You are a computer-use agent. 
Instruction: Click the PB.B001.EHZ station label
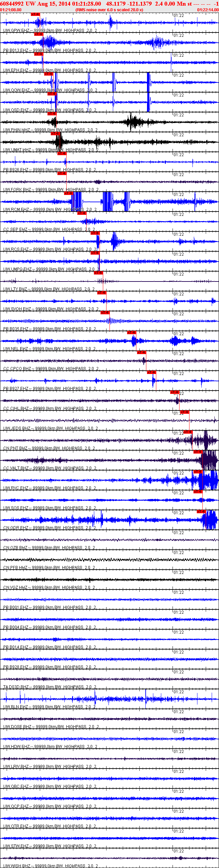[16, 607]
